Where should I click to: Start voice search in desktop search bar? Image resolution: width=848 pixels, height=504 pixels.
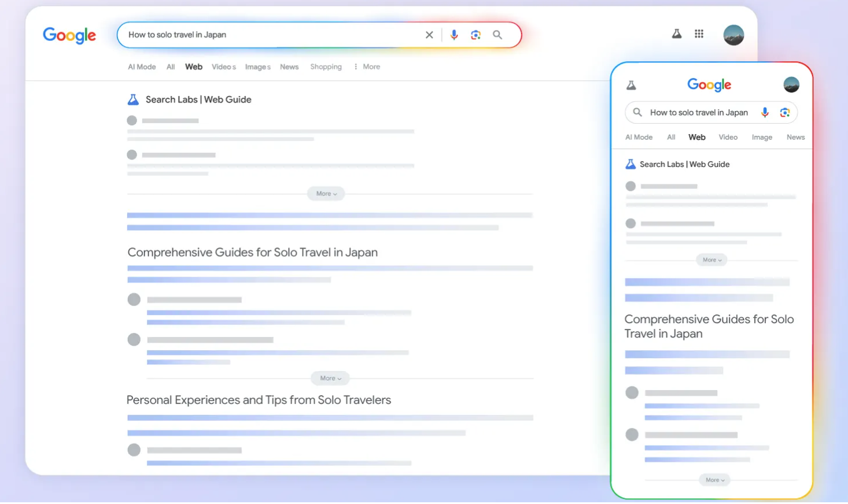pos(454,35)
